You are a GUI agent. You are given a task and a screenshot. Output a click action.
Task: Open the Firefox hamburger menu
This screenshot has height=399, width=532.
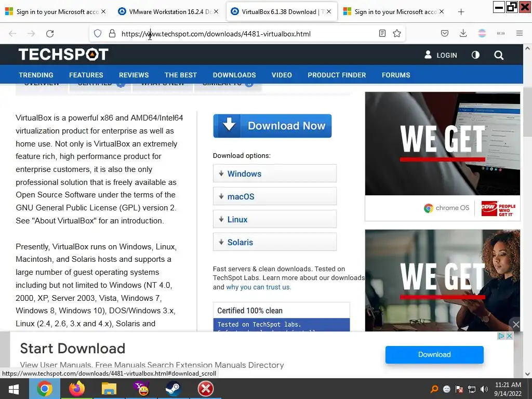pyautogui.click(x=520, y=33)
